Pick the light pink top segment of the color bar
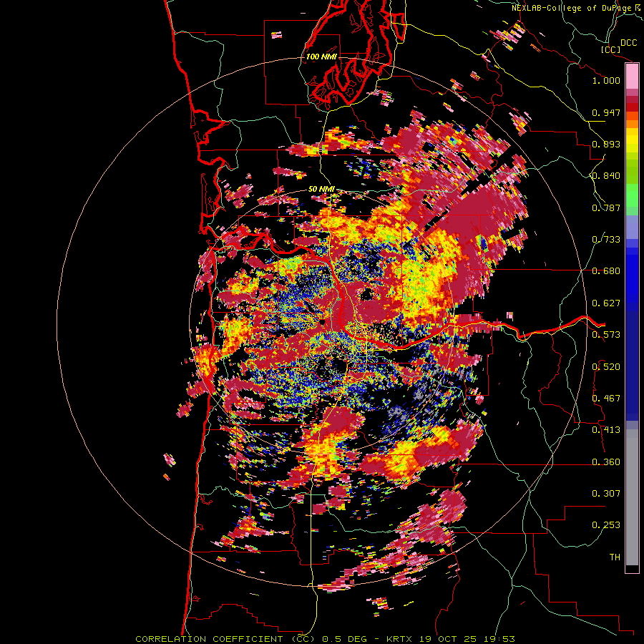Image resolution: width=644 pixels, height=644 pixels. (632, 77)
